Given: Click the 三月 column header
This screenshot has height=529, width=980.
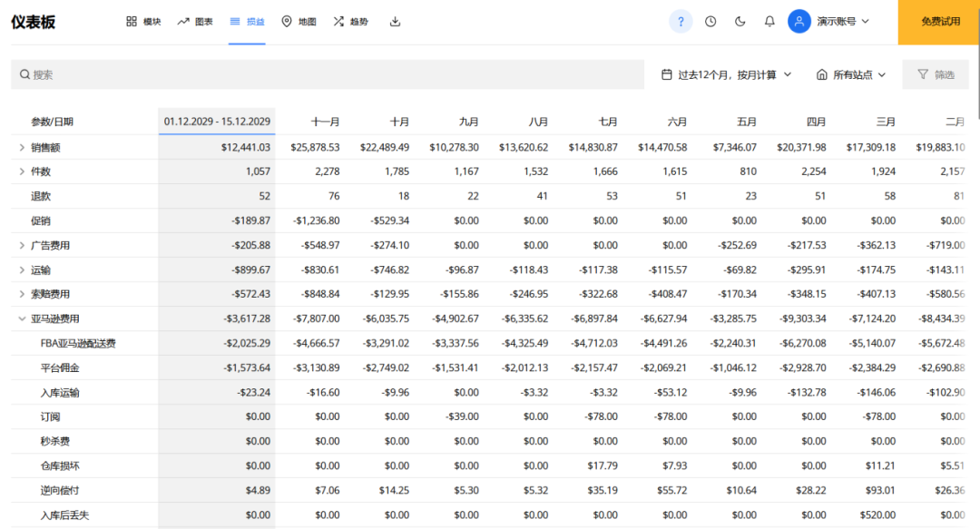Looking at the screenshot, I should [x=886, y=122].
